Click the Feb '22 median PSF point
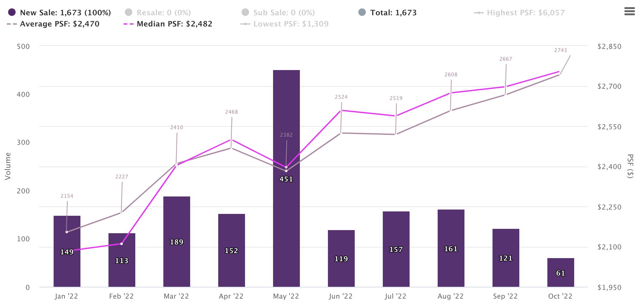644x307 pixels. 122,244
